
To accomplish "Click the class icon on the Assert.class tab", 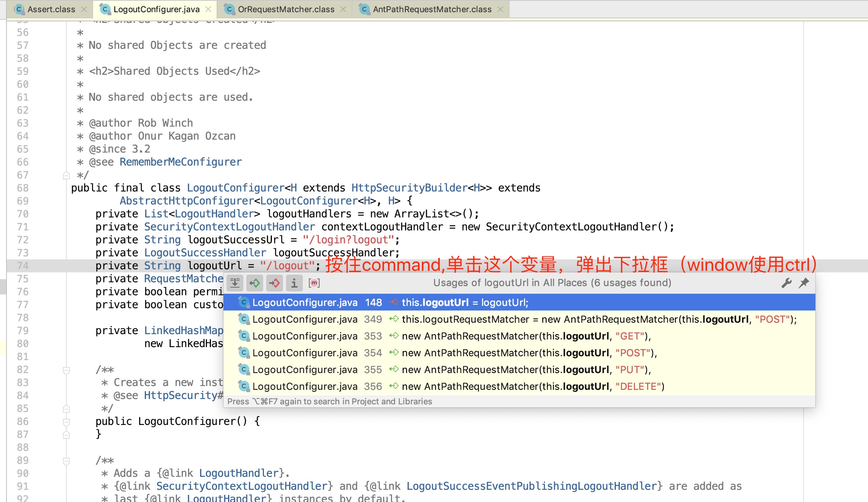I will pyautogui.click(x=20, y=9).
